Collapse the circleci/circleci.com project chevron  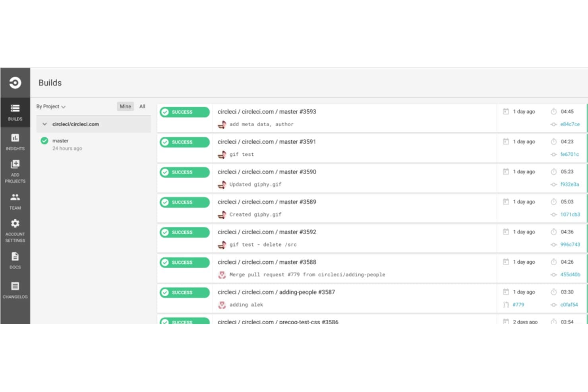pos(44,124)
